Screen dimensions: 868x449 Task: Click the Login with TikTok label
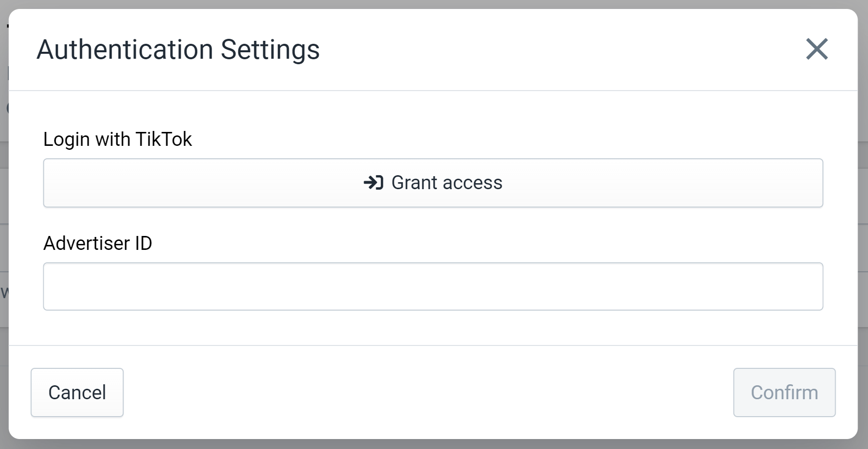[x=118, y=139]
